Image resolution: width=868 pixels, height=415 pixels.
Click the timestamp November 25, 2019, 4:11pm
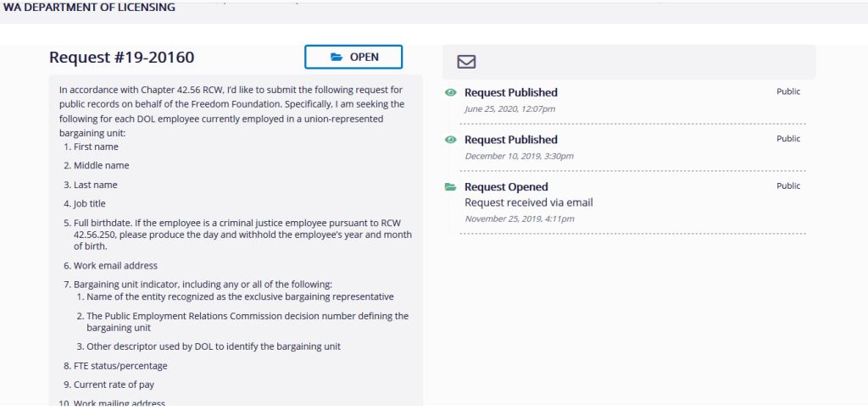519,219
